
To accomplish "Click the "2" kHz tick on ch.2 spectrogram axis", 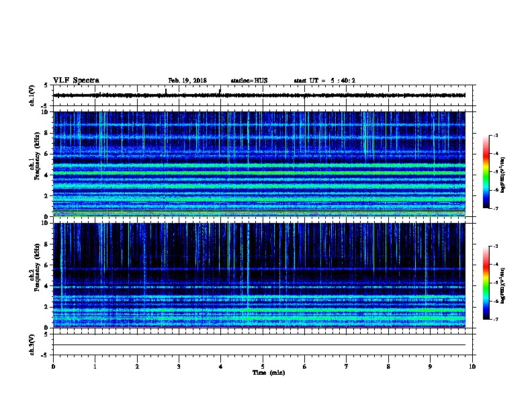I will coord(46,307).
